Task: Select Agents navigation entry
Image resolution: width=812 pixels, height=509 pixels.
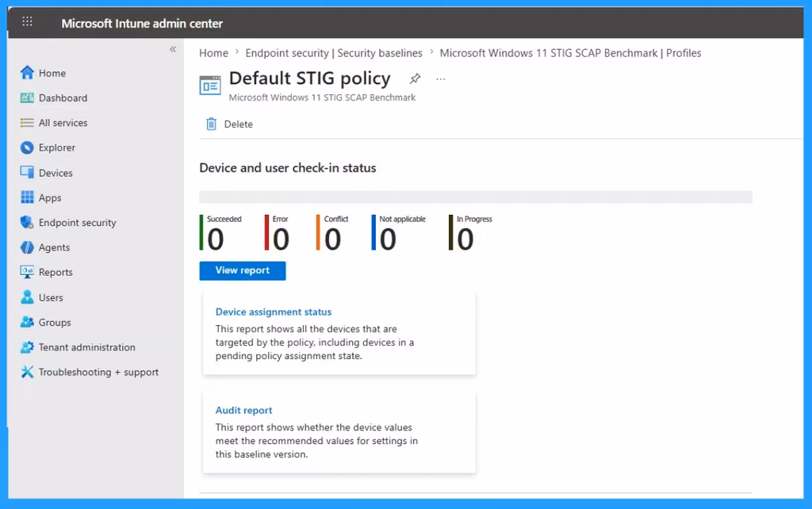Action: (54, 247)
